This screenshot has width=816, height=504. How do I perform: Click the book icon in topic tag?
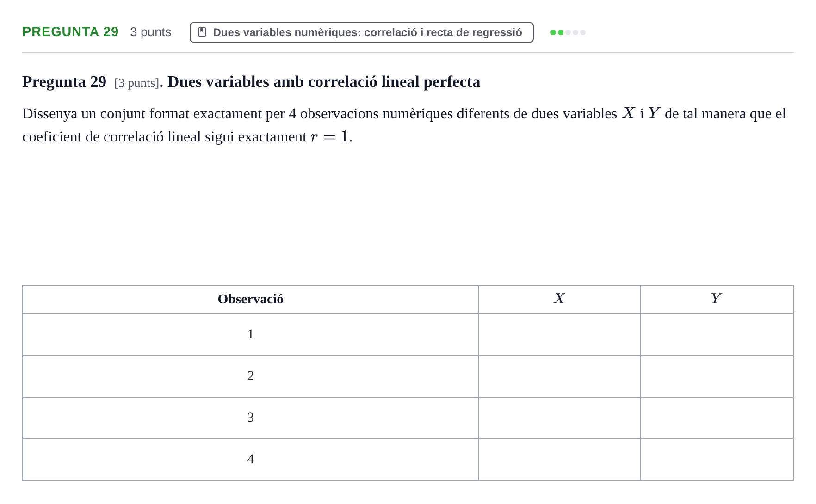[x=202, y=32]
